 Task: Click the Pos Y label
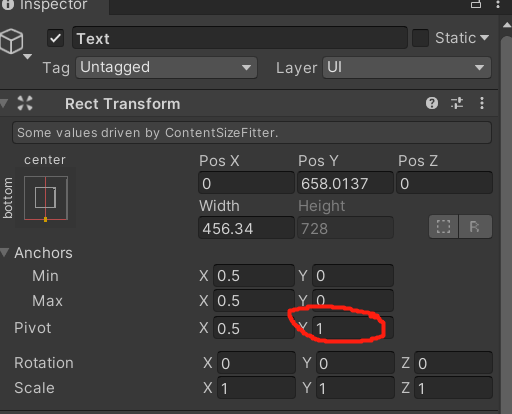pyautogui.click(x=318, y=161)
